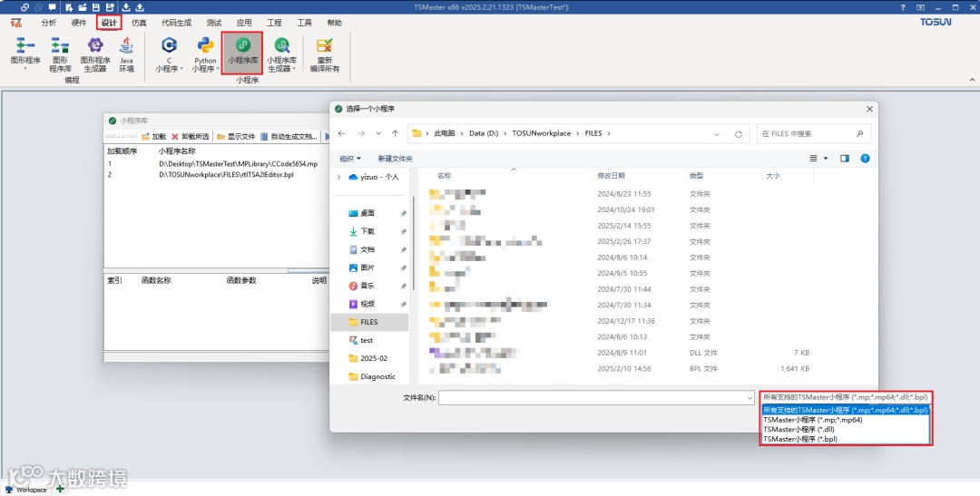
Task: Go back in the file dialog
Action: (341, 133)
